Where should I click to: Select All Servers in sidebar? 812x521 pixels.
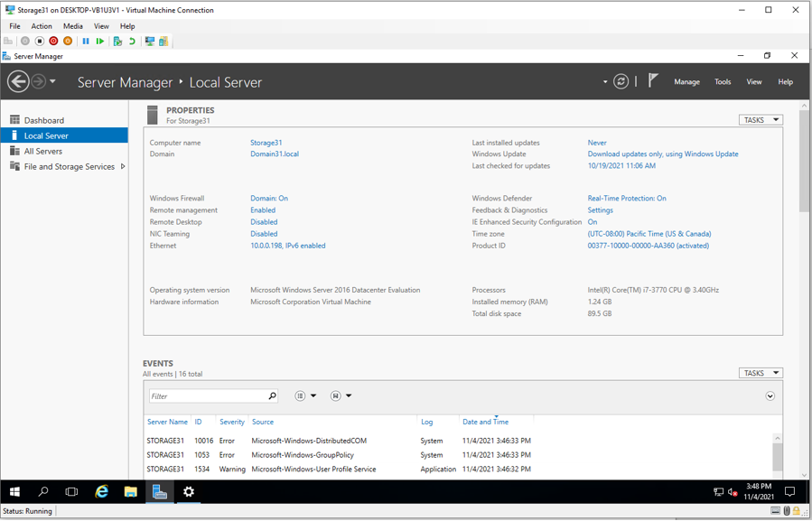pyautogui.click(x=64, y=151)
